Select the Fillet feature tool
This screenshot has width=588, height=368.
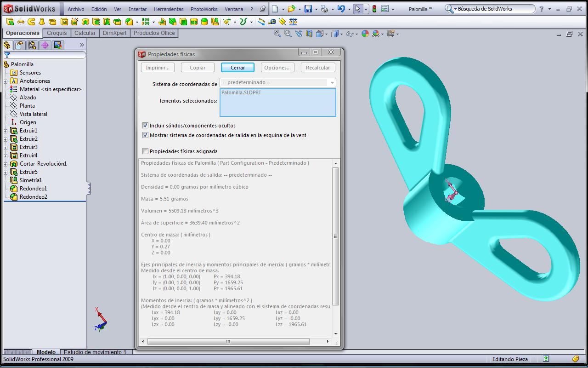129,22
